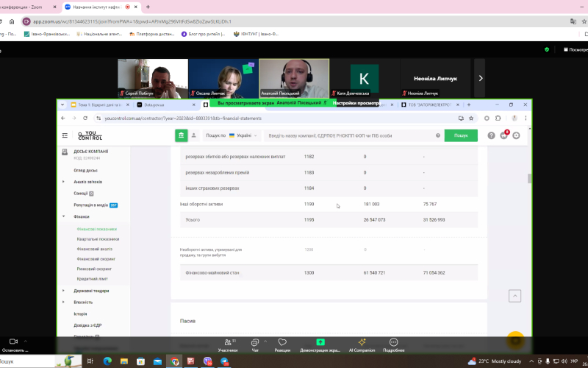588x368 pixels.
Task: Open YouControl settings gear icon
Action: [x=517, y=135]
